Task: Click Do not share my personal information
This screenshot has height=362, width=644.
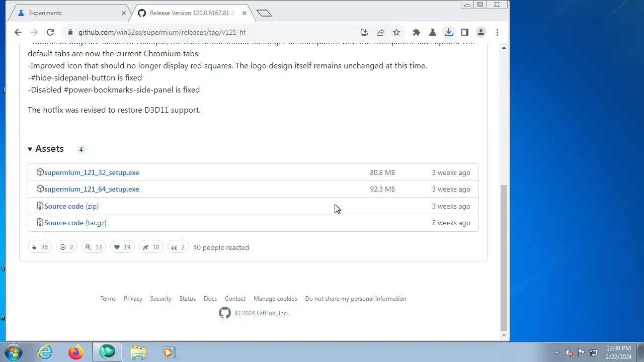Action: tap(356, 299)
